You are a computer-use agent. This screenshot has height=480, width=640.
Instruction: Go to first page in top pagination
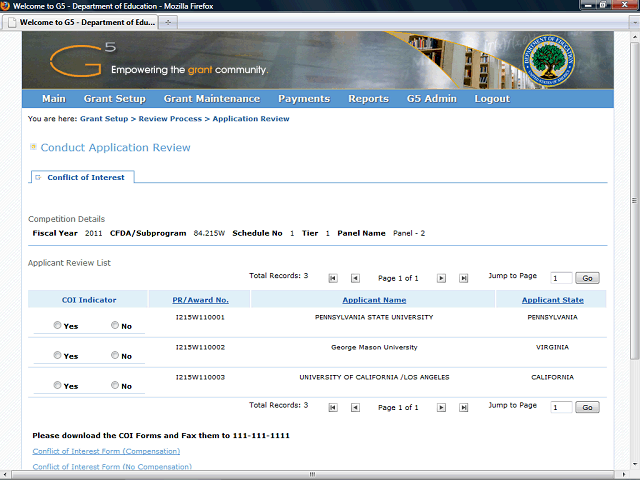[x=333, y=278]
